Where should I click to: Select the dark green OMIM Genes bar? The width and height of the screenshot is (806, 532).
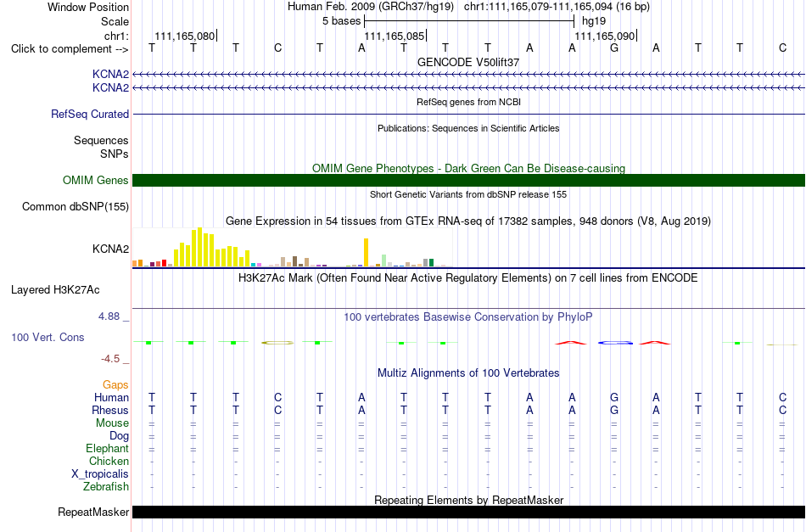[468, 181]
